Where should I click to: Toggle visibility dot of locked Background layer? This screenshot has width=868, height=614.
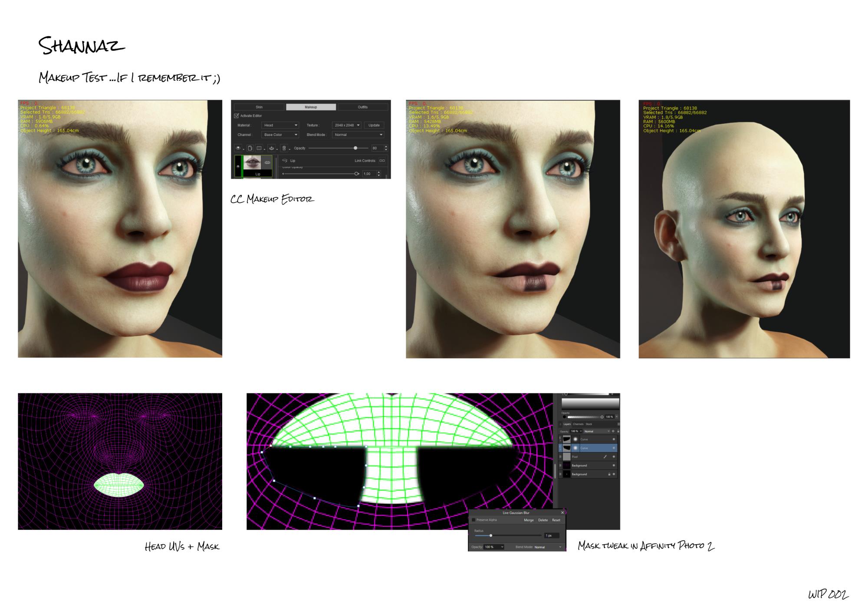614,474
